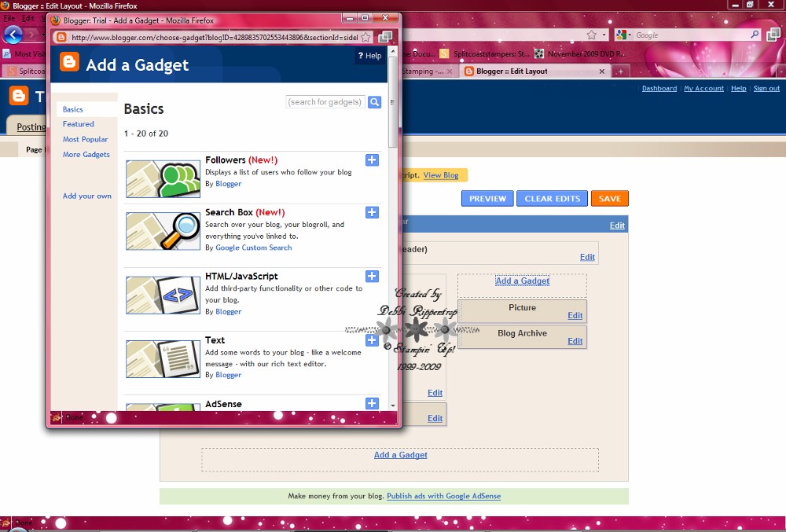Edit the navbar section link
Screen dimensions: 786x532
(x=617, y=226)
